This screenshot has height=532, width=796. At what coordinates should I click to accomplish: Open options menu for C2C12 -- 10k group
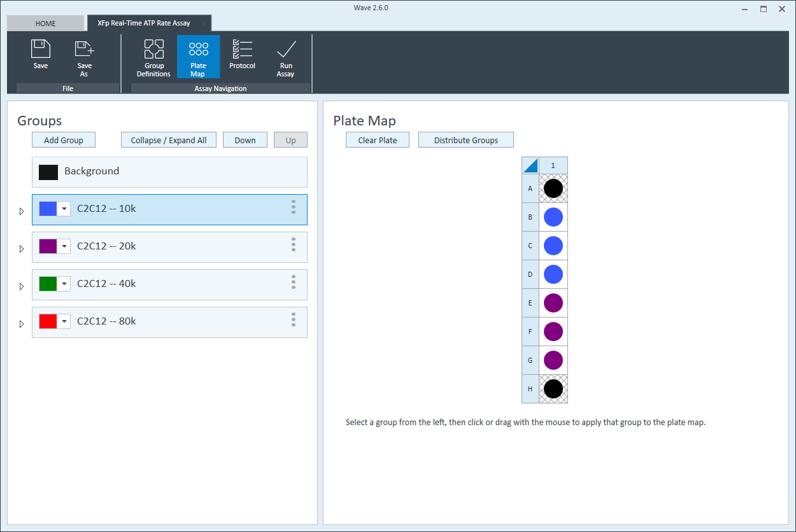tap(294, 207)
